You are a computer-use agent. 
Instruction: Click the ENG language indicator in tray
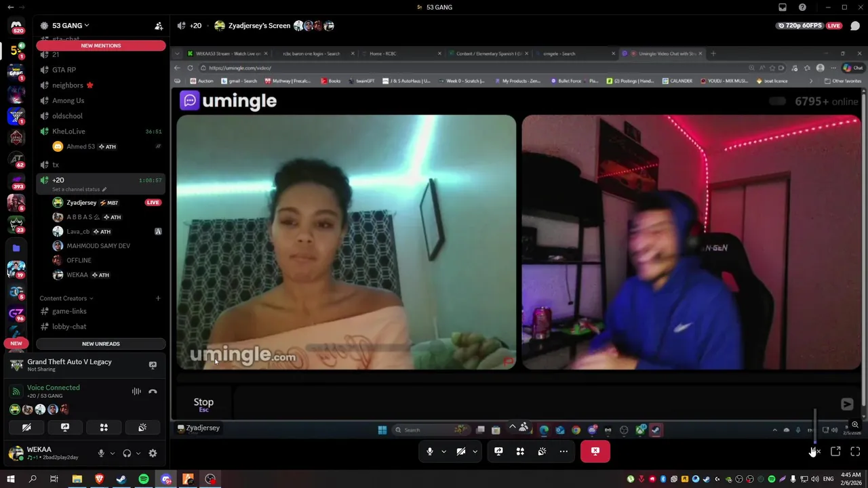click(x=828, y=479)
